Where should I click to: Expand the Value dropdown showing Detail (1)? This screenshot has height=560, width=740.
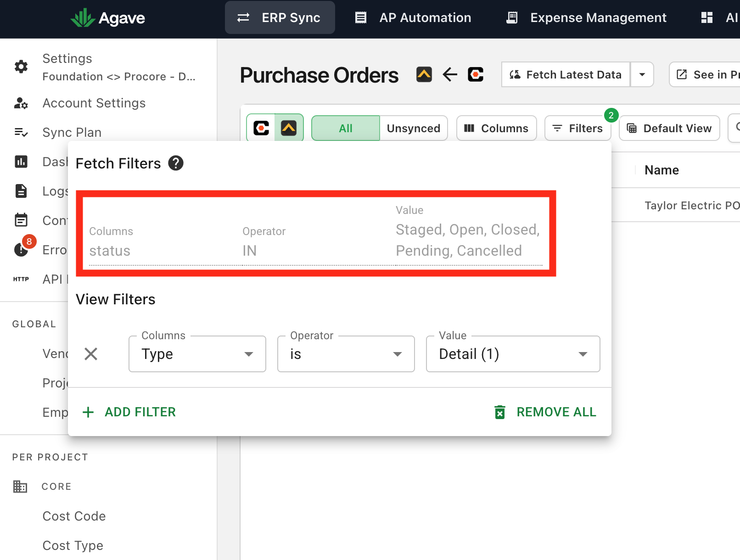click(x=513, y=354)
